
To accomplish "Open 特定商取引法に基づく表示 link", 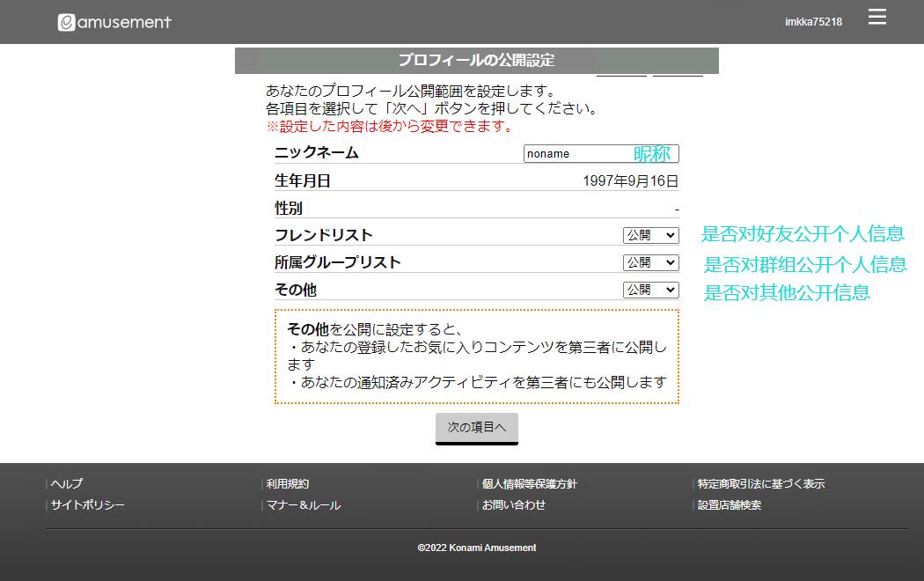I will click(761, 483).
